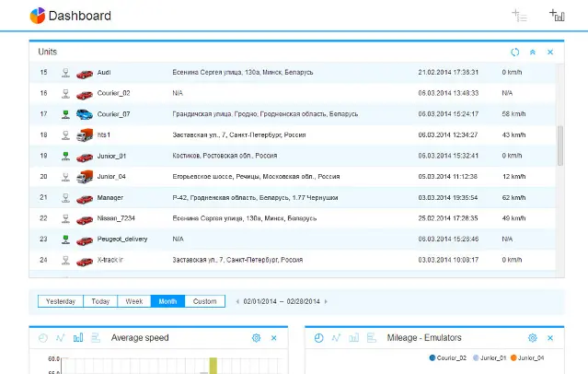Click the connection status icon for X-track ir
The width and height of the screenshot is (588, 374).
point(65,260)
